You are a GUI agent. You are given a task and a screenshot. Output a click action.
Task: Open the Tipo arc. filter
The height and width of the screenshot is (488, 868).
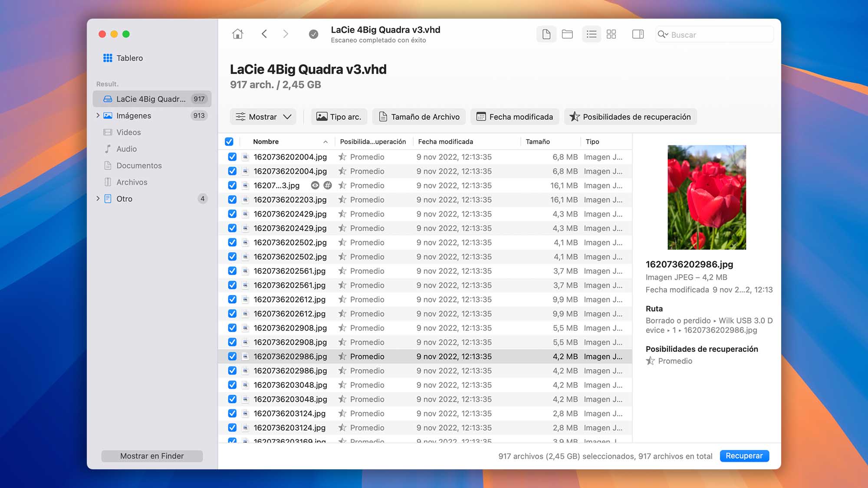[339, 117]
